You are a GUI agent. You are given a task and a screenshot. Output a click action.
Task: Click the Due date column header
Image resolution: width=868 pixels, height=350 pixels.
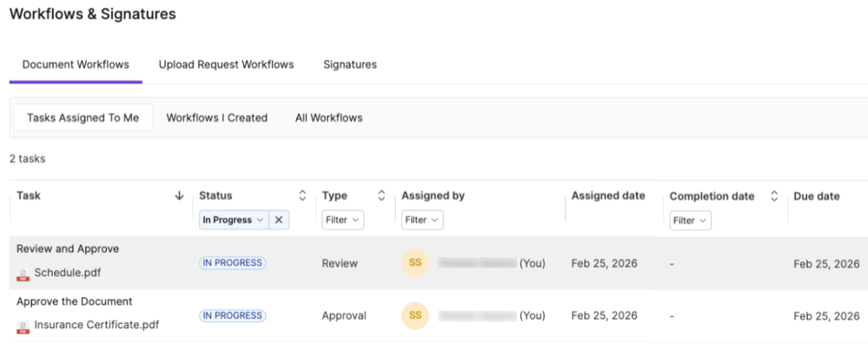click(x=817, y=195)
